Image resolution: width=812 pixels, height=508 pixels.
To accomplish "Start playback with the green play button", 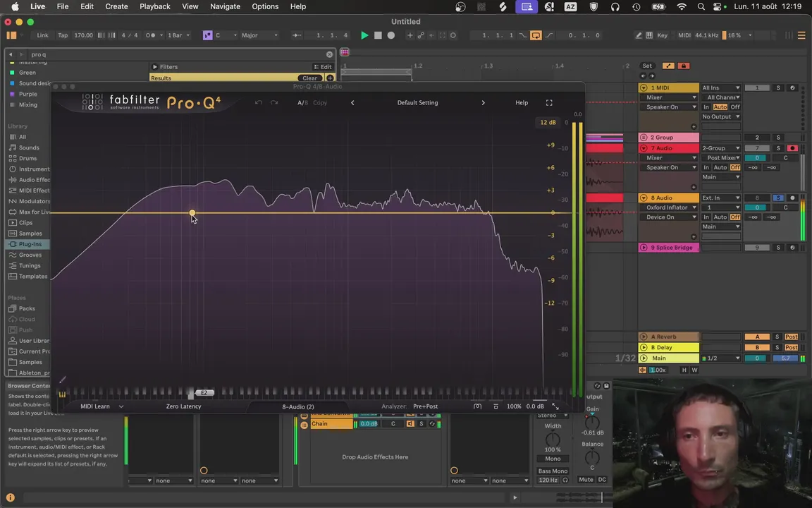I will point(364,35).
